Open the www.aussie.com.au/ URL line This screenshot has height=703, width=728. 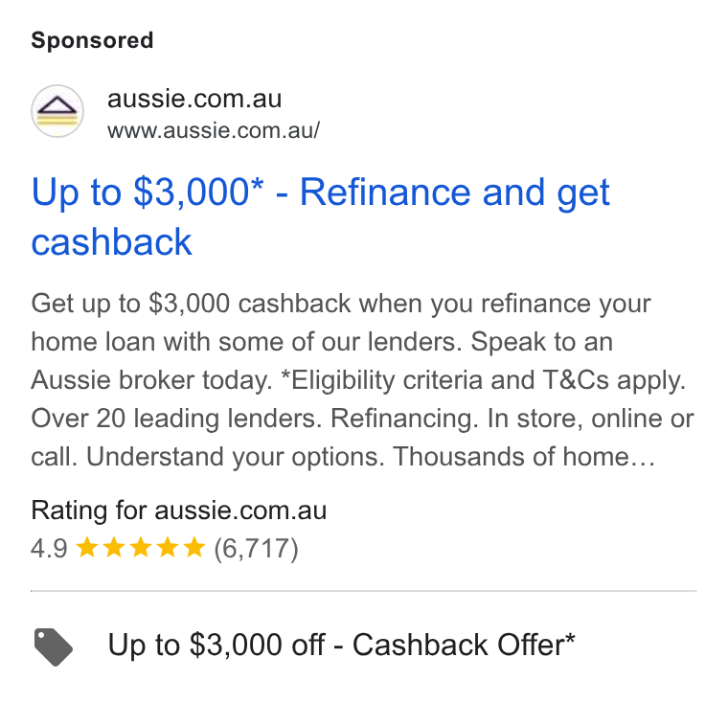coord(214,130)
